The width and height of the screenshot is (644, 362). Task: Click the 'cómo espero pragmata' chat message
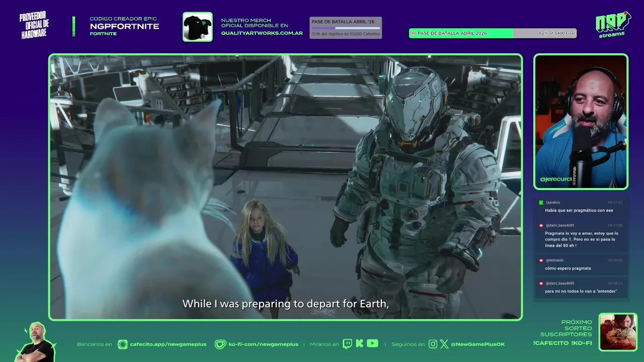click(568, 268)
